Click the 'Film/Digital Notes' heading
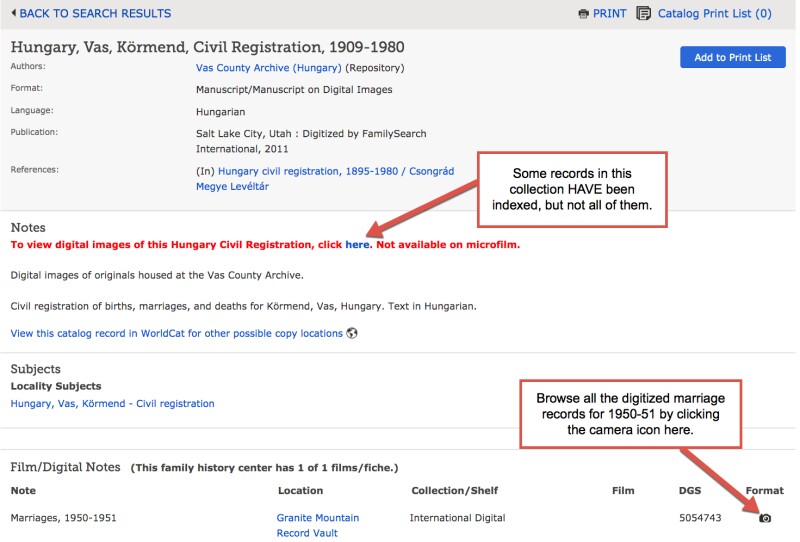 click(x=65, y=467)
